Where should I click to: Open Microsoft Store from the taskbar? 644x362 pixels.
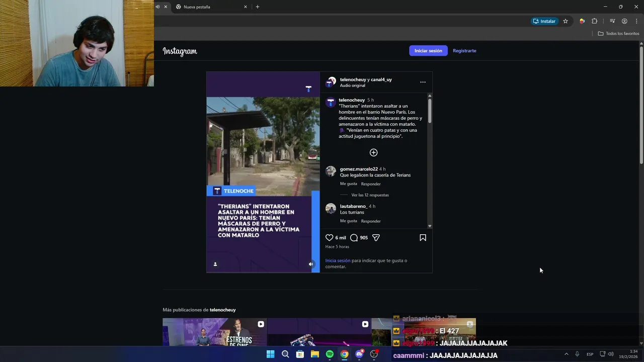click(x=300, y=354)
